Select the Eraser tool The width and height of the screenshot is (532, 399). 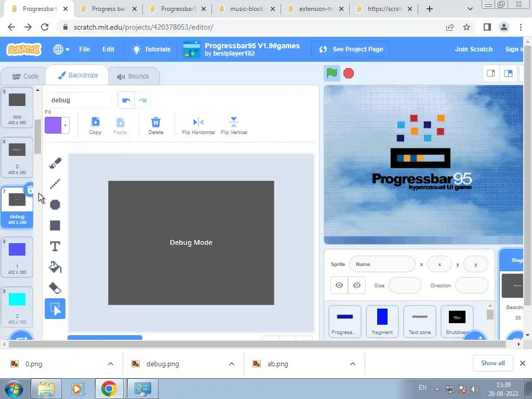tap(55, 288)
